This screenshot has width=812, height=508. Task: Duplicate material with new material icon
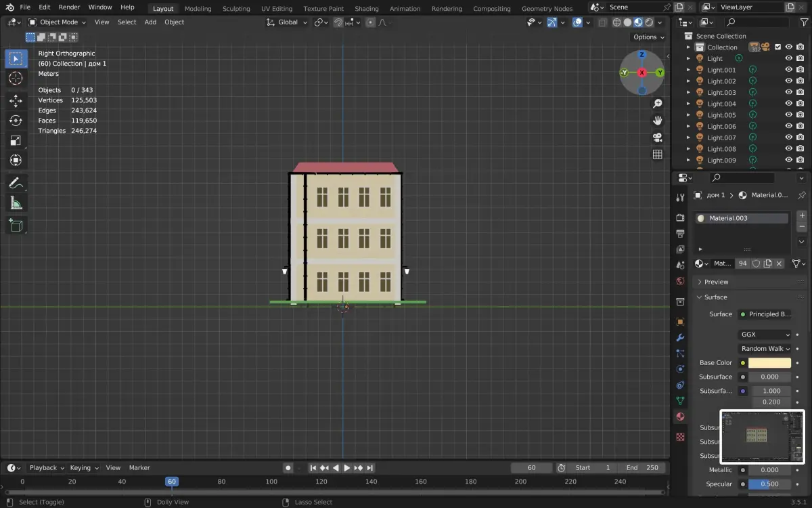point(768,263)
